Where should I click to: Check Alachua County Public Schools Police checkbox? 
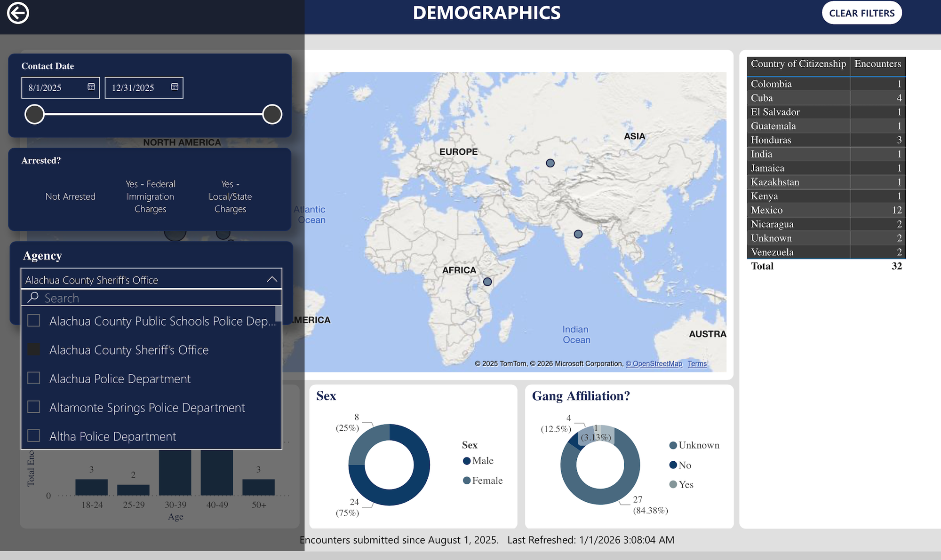(x=34, y=321)
